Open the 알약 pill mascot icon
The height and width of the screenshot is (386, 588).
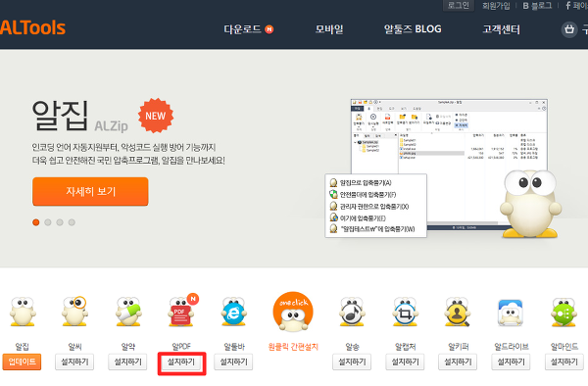pos(128,312)
